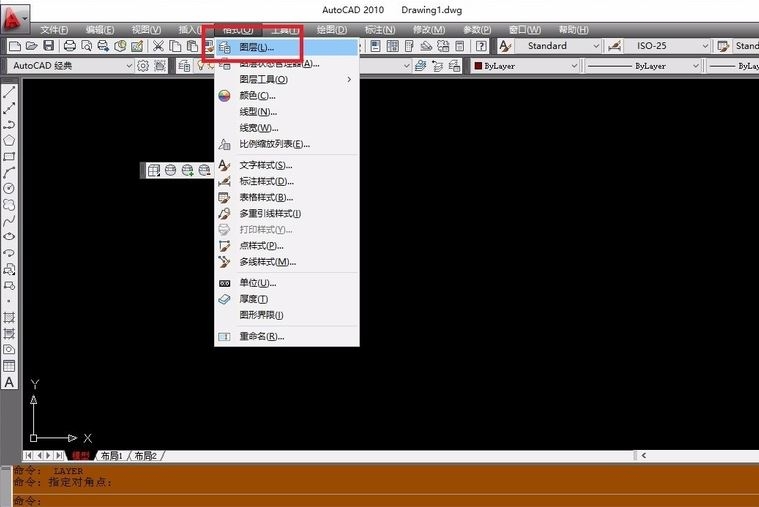Choose 点样式(P)... menu entry

click(287, 246)
